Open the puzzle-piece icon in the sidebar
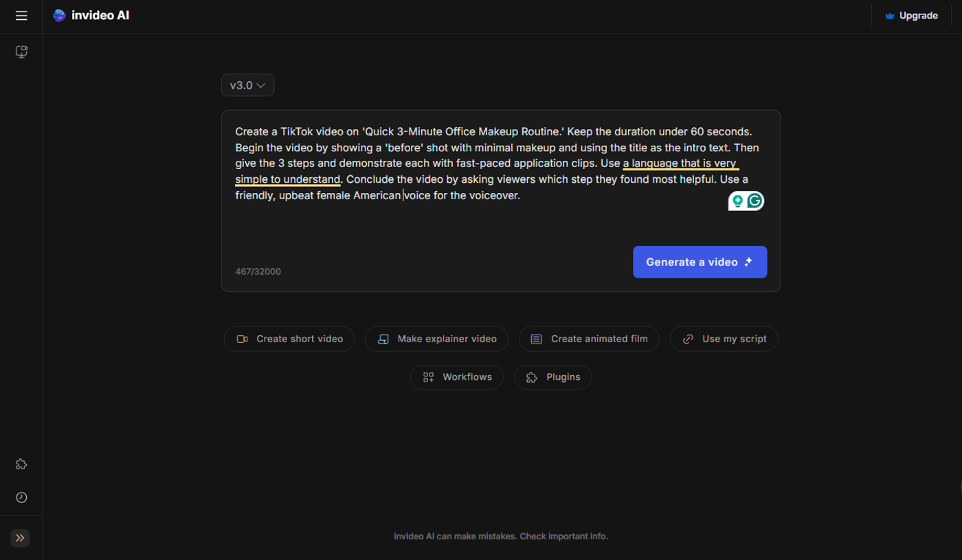 (21, 464)
